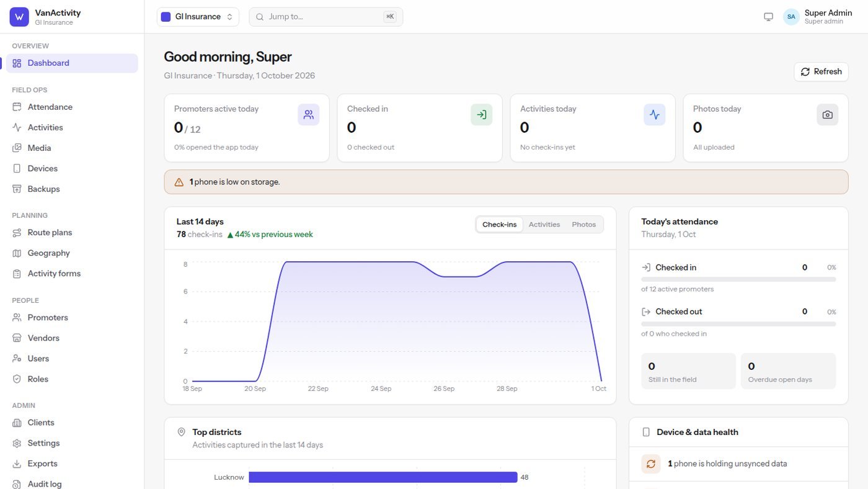Open the Audit log icon

[x=17, y=484]
